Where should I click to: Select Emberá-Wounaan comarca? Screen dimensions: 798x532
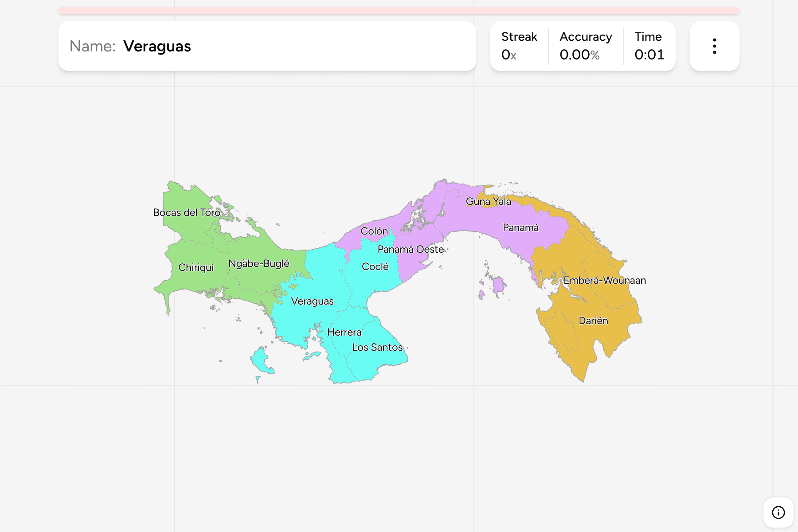pos(605,281)
